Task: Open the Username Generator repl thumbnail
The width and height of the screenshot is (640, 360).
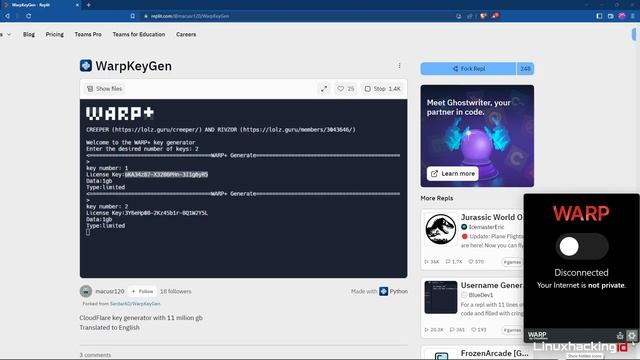Action: (440, 297)
